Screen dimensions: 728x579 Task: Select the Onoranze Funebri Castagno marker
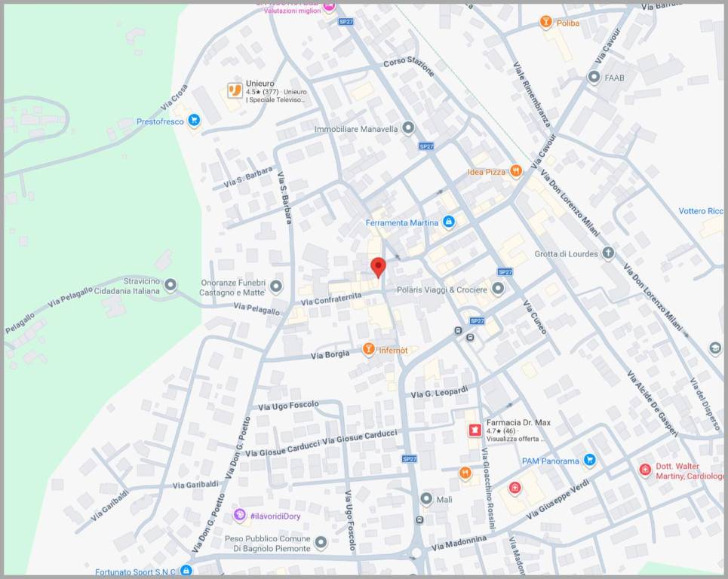276,286
